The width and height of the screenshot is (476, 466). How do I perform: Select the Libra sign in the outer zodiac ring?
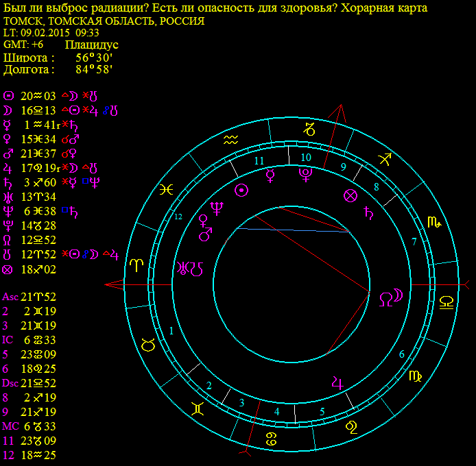[x=447, y=303]
